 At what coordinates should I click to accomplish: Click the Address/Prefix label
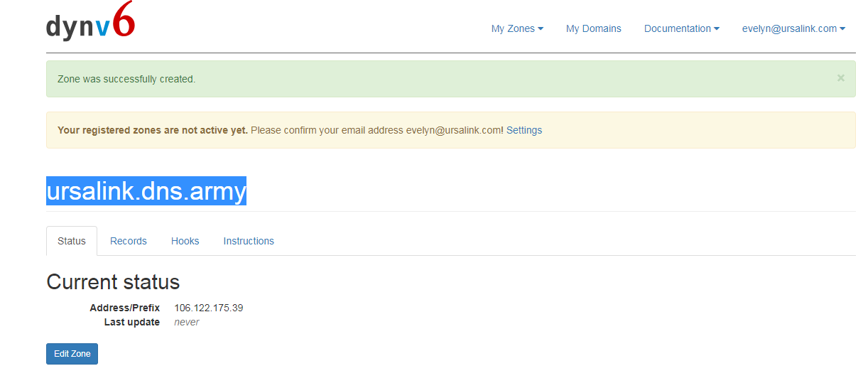click(125, 308)
